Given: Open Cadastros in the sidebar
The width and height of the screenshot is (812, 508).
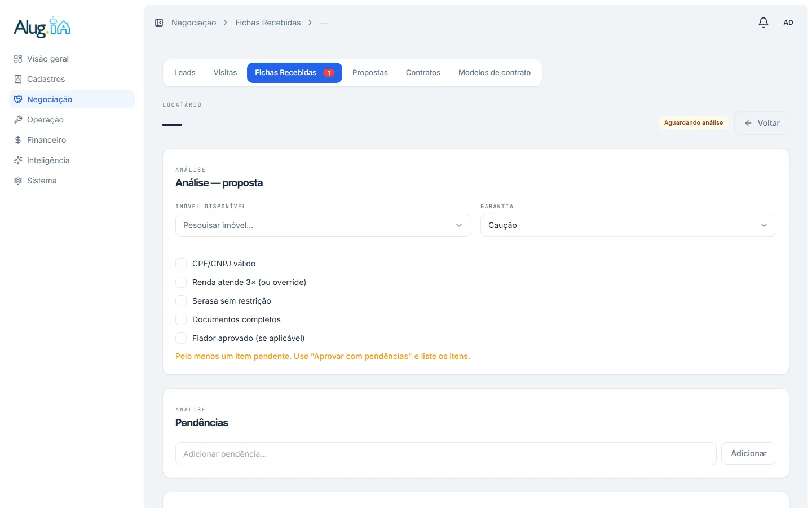Looking at the screenshot, I should click(72, 79).
